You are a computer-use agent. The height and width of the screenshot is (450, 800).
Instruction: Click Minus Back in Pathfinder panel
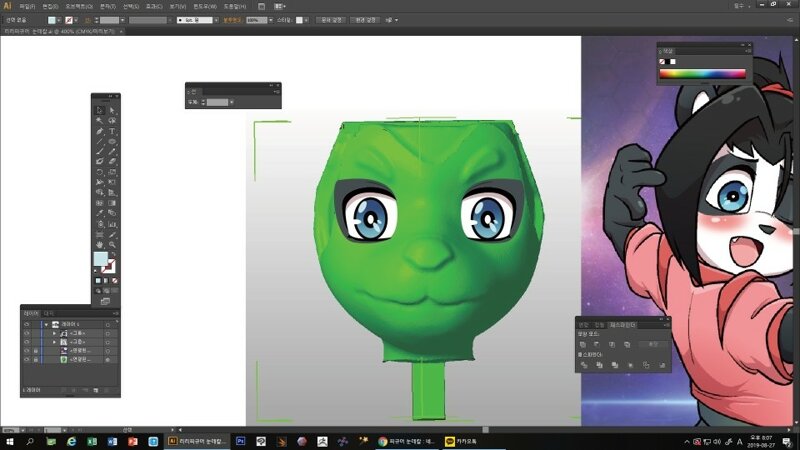(662, 365)
